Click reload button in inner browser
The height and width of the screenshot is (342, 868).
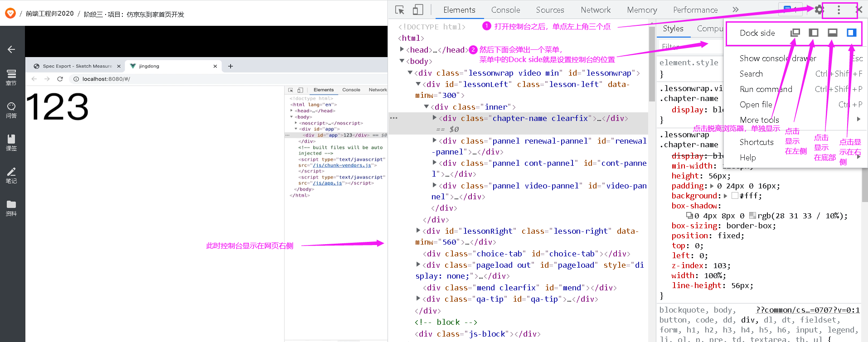(x=60, y=79)
